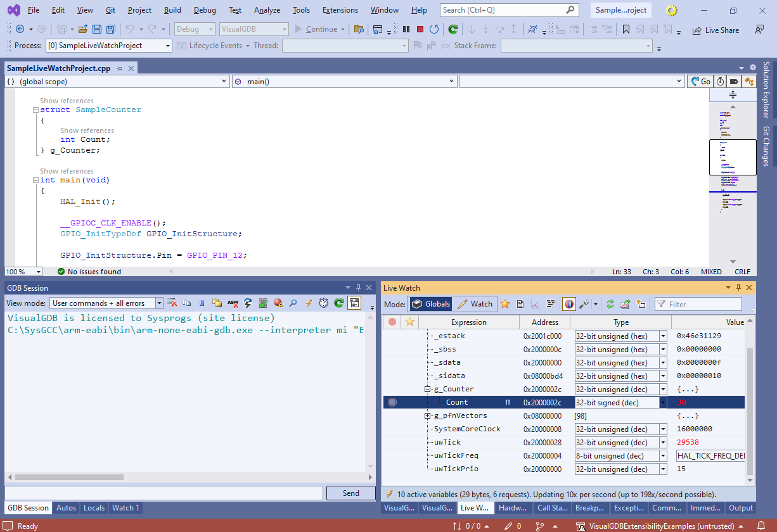Screen dimensions: 777x532
Task: Open type dropdown for _estack row
Action: tap(663, 336)
